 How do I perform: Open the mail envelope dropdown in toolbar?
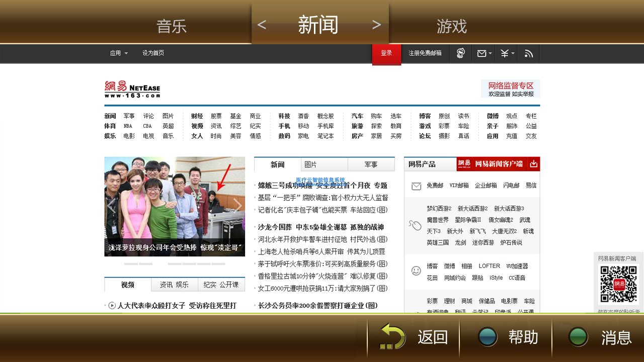[484, 53]
